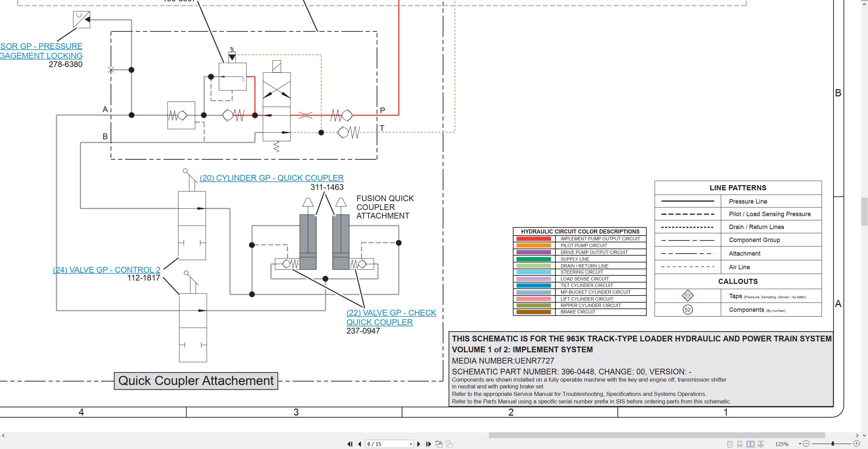
Task: Jump to the last page
Action: pyautogui.click(x=429, y=444)
